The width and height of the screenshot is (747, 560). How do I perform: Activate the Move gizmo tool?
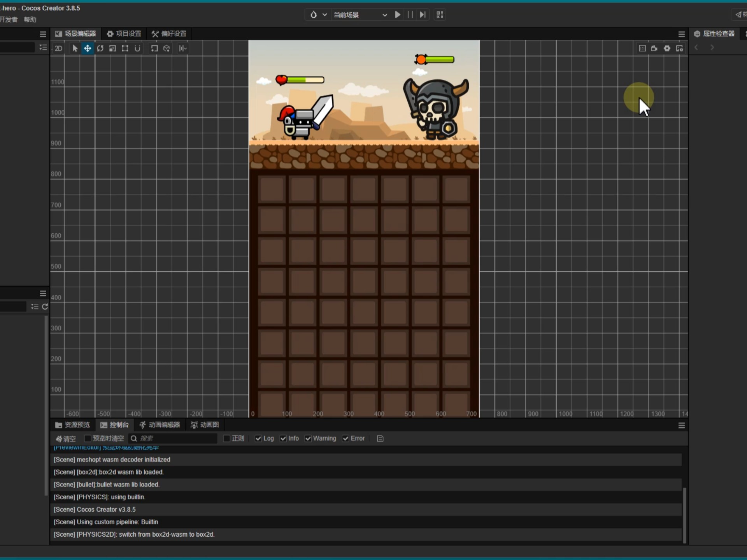(88, 48)
